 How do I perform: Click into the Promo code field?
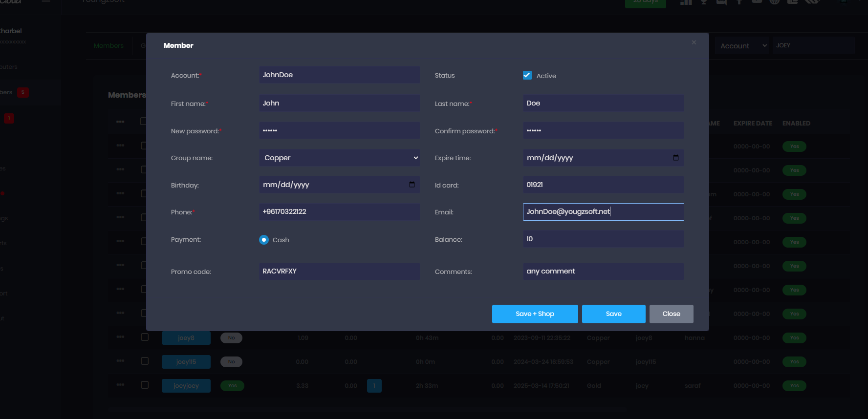click(339, 272)
